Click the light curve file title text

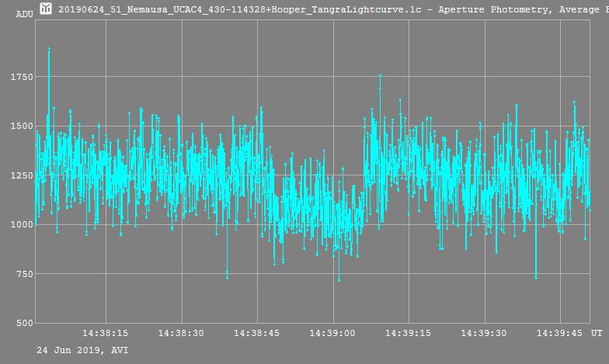click(334, 9)
